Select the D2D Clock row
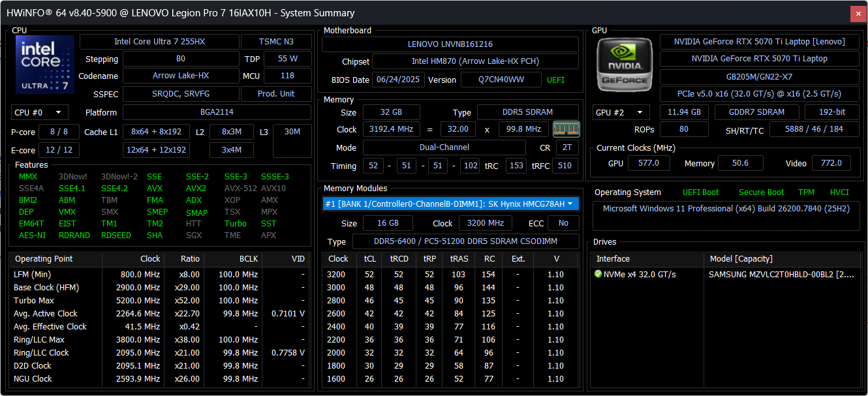 pos(159,365)
